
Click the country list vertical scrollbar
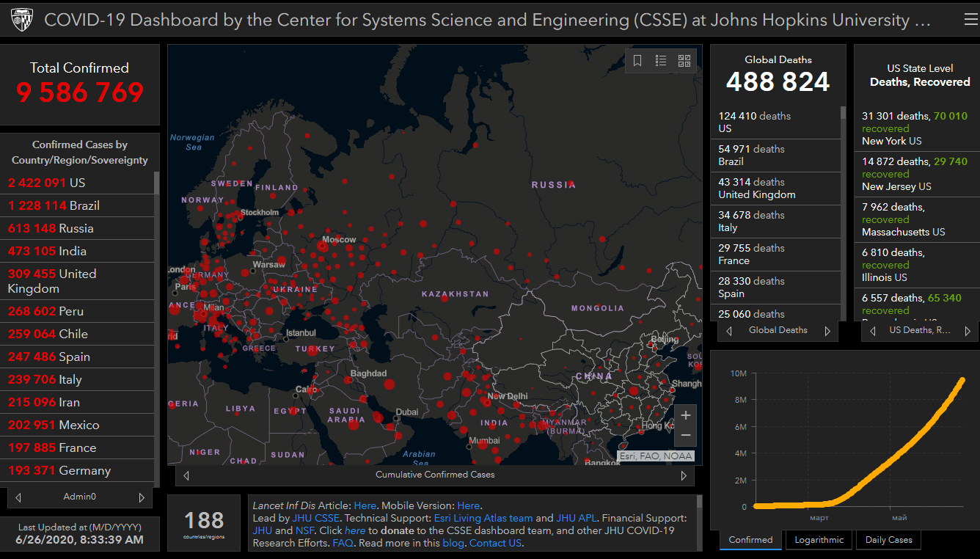156,183
